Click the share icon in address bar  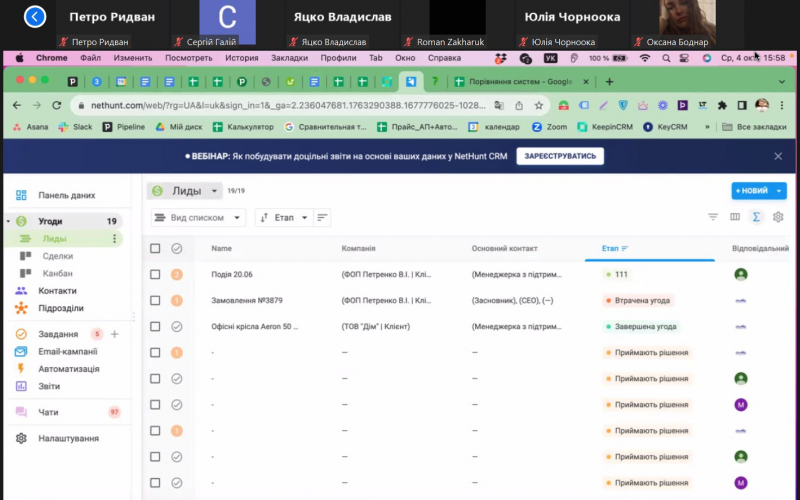519,106
